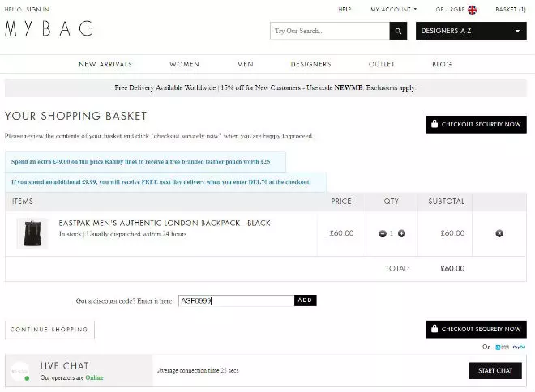Decrease backpack quantity with minus icon
This screenshot has width=535, height=392.
pyautogui.click(x=383, y=233)
